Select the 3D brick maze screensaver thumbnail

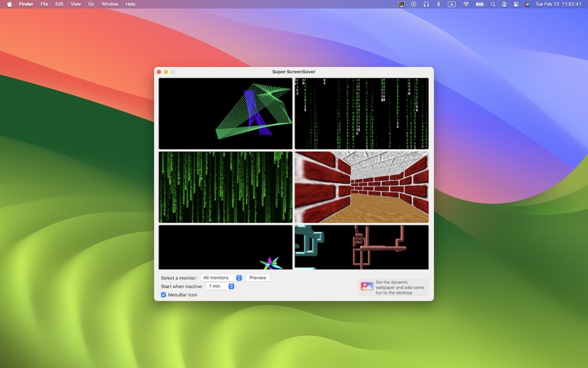pyautogui.click(x=361, y=187)
